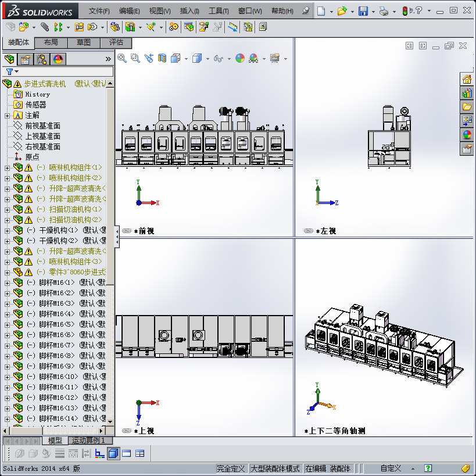Click the Edit Appearance color ball
The height and width of the screenshot is (476, 476).
(240, 58)
